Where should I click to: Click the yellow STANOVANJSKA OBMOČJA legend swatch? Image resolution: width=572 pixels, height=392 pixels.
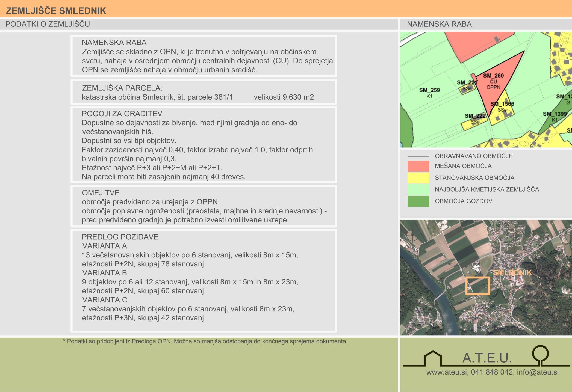tap(418, 178)
